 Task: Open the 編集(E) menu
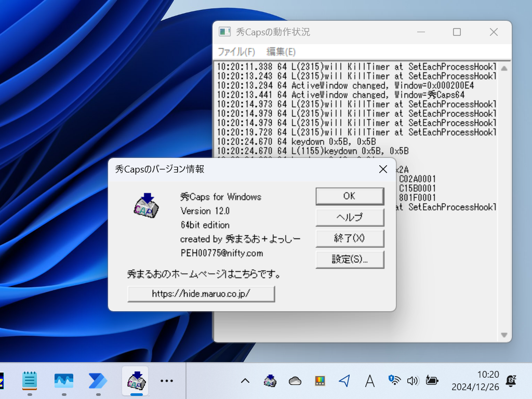click(x=281, y=52)
